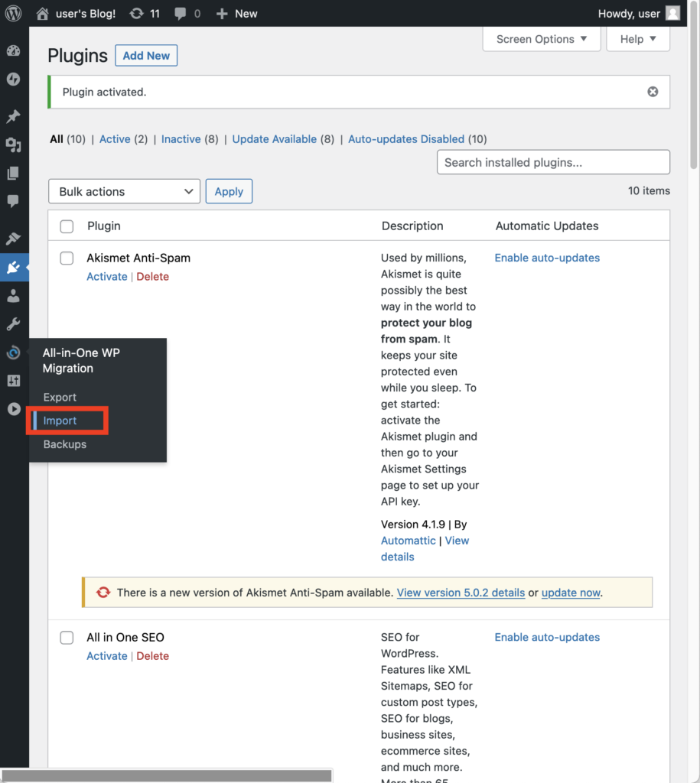Enable auto-updates for Akismet Anti-Spam
700x783 pixels.
click(547, 258)
